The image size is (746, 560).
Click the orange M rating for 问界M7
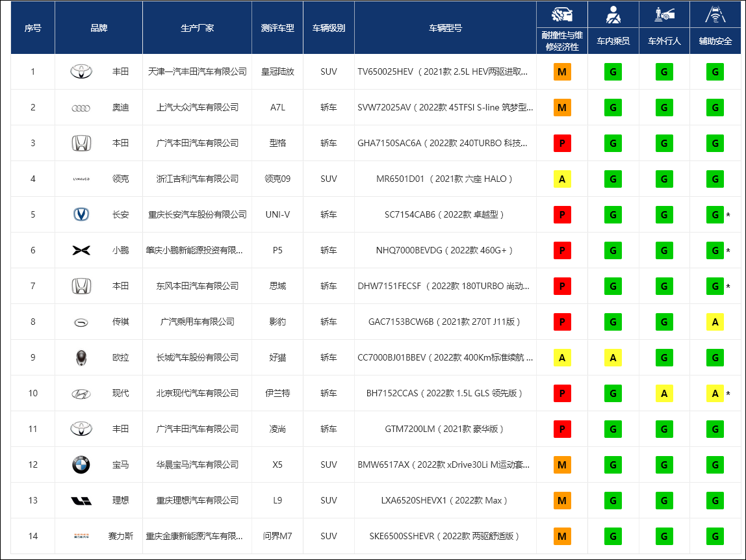click(562, 536)
